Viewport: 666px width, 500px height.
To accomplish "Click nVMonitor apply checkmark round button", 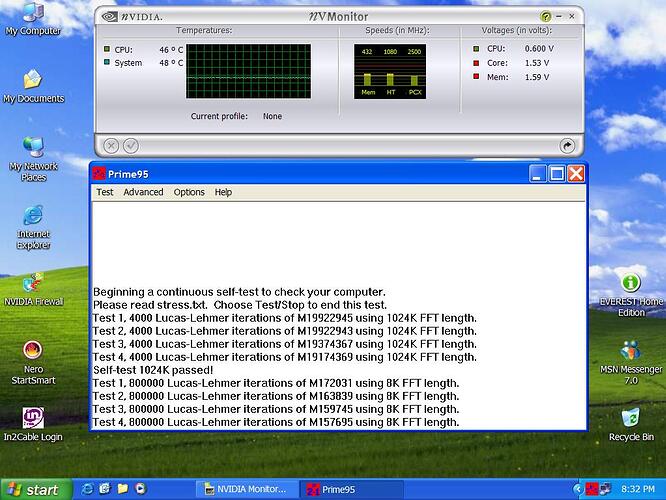I will pos(131,146).
